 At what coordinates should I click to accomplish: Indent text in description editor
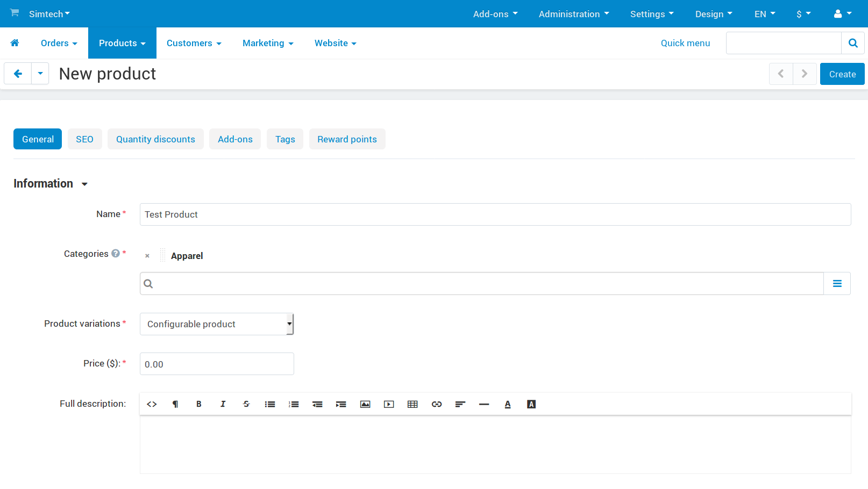pos(341,404)
